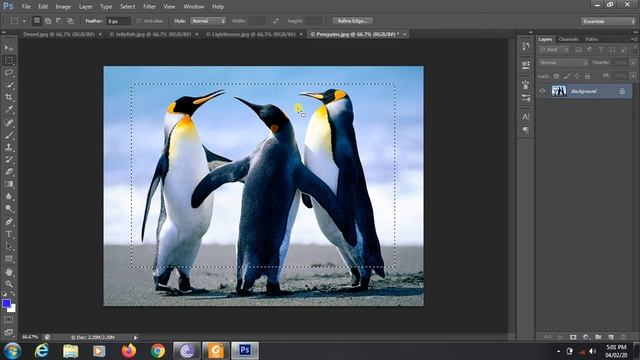640x360 pixels.
Task: Switch to the Channels panel tab
Action: click(x=568, y=39)
